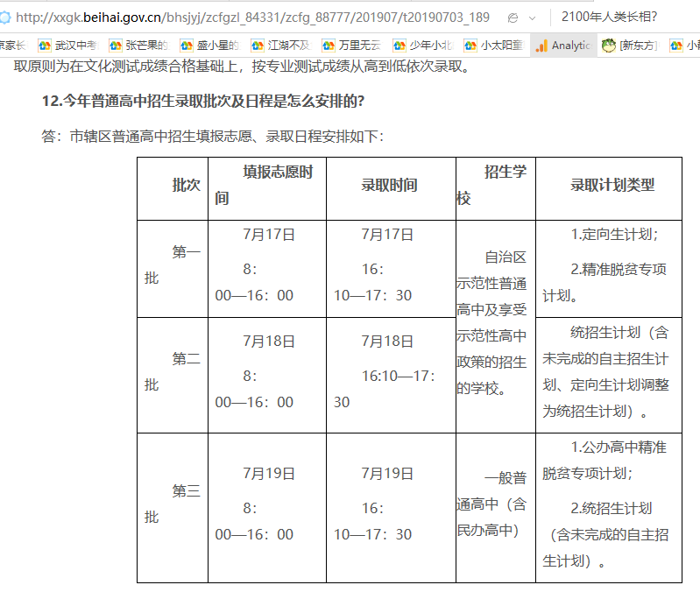This screenshot has height=592, width=700.
Task: Open the 张芒果的 bookmark
Action: (138, 45)
